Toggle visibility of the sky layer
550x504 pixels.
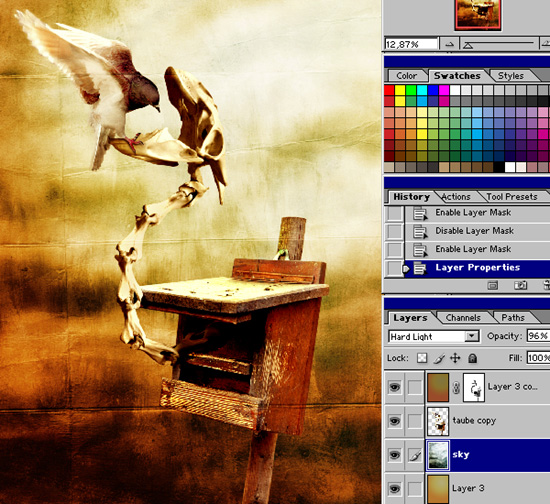point(395,455)
